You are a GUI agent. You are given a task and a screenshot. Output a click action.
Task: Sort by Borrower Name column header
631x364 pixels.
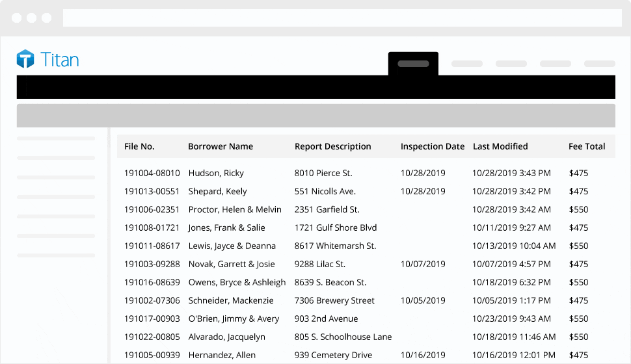click(x=221, y=146)
